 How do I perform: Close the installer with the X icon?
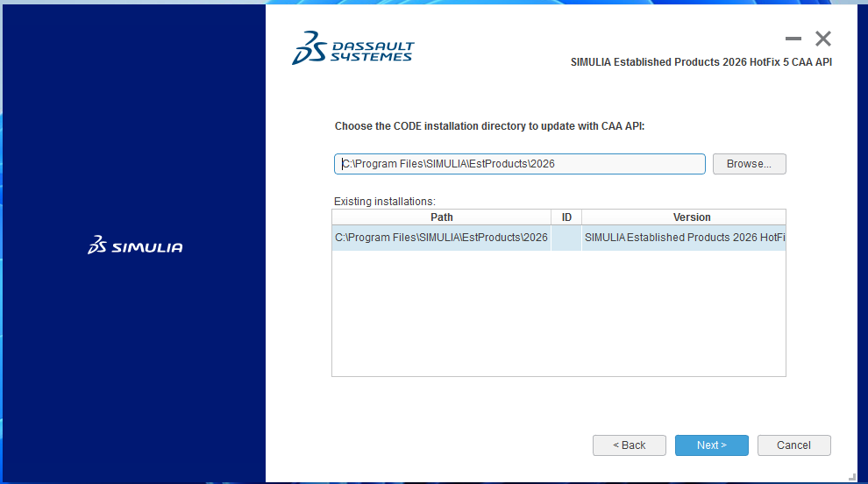823,39
